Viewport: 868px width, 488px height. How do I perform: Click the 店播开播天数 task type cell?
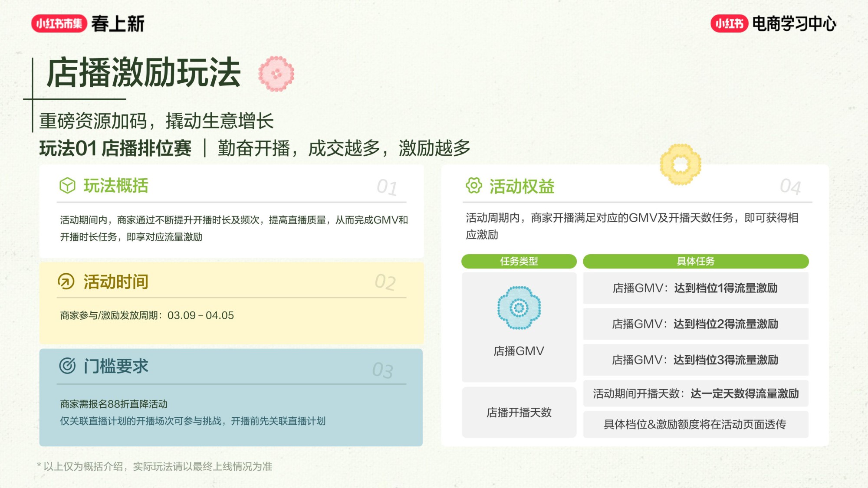(x=519, y=412)
